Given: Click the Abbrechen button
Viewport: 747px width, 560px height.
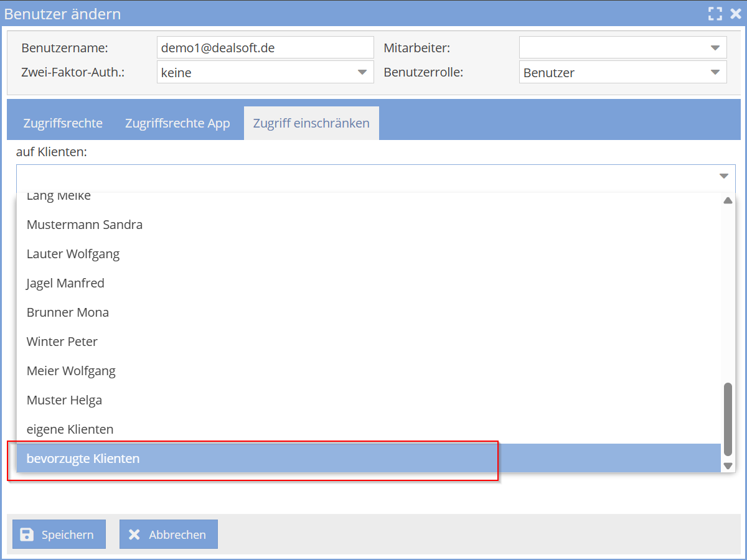Looking at the screenshot, I should (x=169, y=534).
